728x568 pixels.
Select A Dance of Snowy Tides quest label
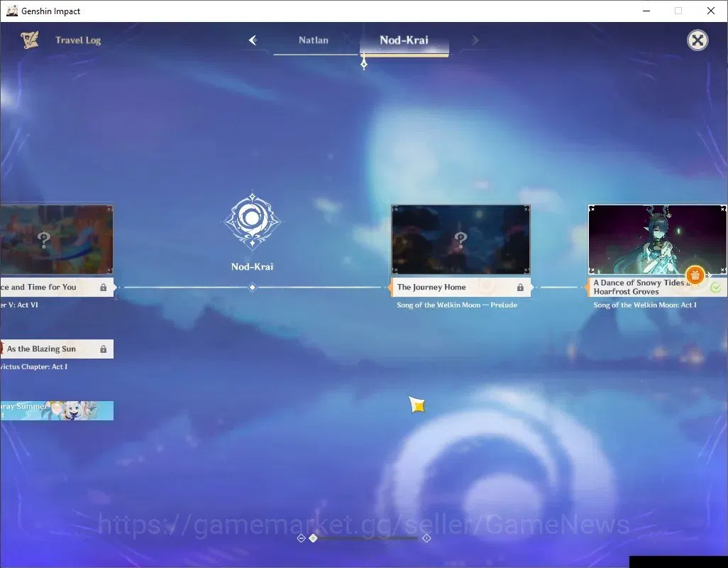656,288
